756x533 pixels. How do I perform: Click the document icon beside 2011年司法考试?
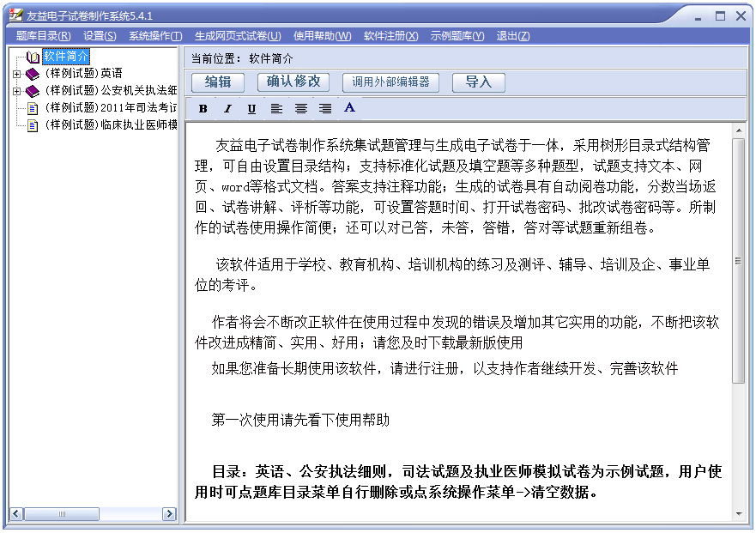click(x=33, y=108)
